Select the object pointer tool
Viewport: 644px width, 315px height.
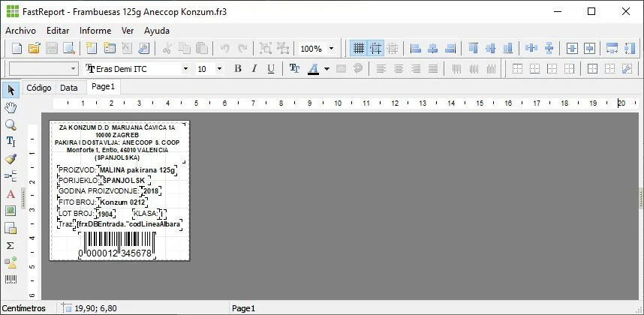point(11,89)
